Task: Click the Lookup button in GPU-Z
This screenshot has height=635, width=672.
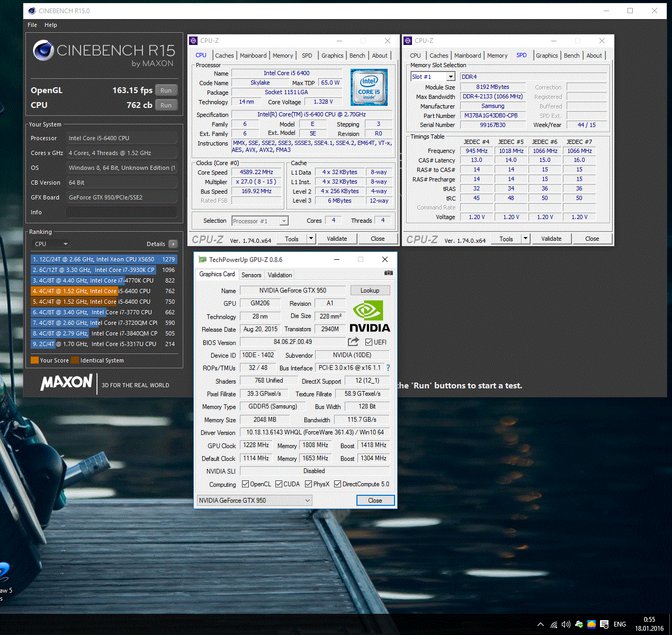Action: (x=370, y=290)
